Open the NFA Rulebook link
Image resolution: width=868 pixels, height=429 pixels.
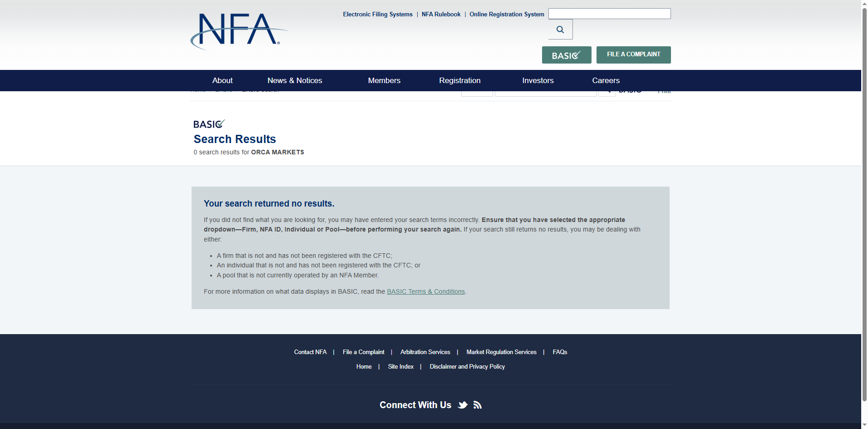[441, 15]
